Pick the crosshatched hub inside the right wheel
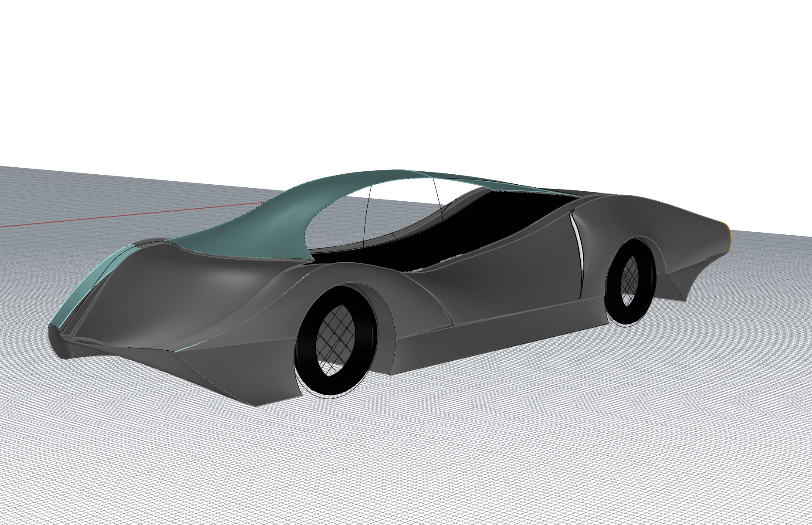Screen dimensions: 812x525 [629, 281]
